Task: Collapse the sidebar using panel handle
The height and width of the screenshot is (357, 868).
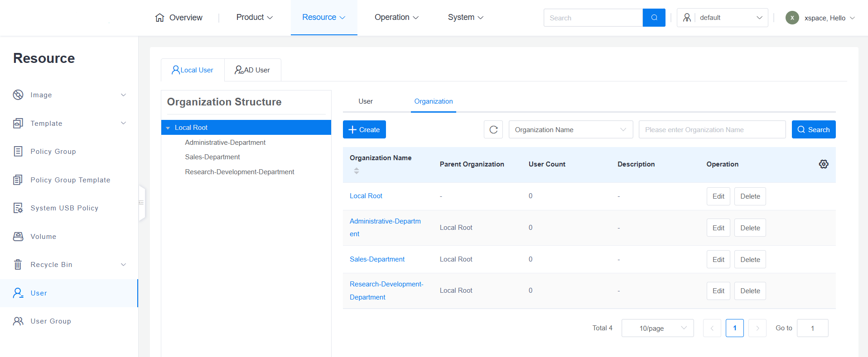Action: click(x=141, y=203)
